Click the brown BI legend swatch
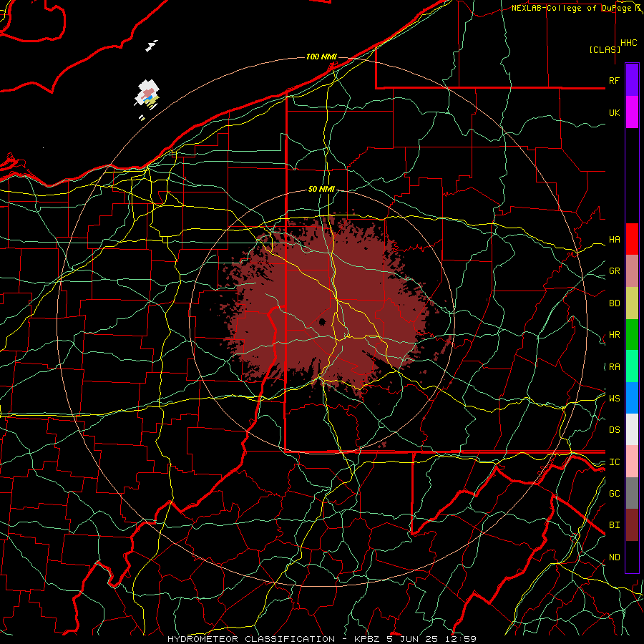The height and width of the screenshot is (644, 644). [x=632, y=525]
